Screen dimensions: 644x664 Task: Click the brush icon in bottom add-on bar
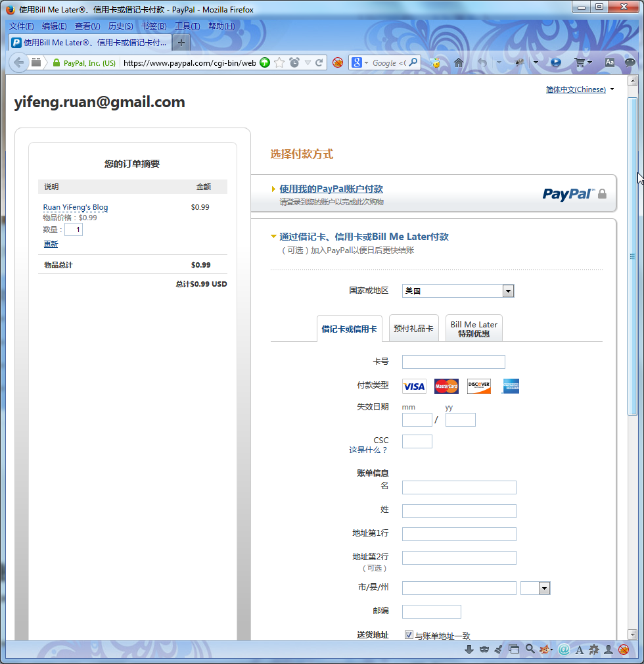[x=499, y=649]
